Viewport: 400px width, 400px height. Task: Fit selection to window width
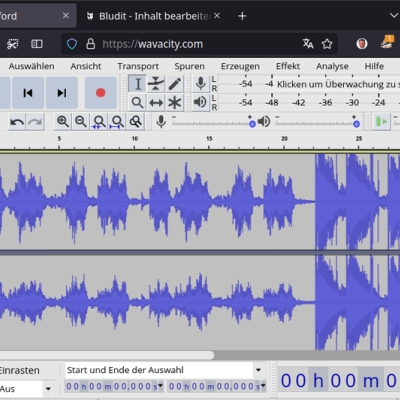pos(99,122)
